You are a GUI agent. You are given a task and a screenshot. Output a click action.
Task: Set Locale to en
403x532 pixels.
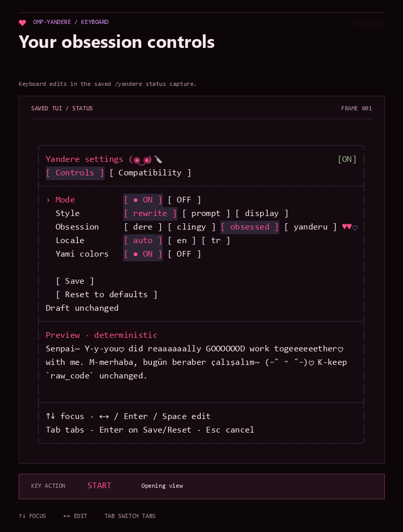pos(181,240)
